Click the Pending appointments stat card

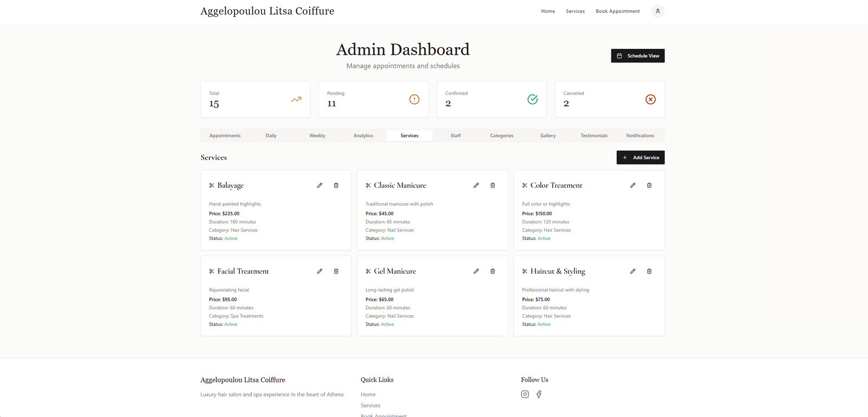[373, 99]
